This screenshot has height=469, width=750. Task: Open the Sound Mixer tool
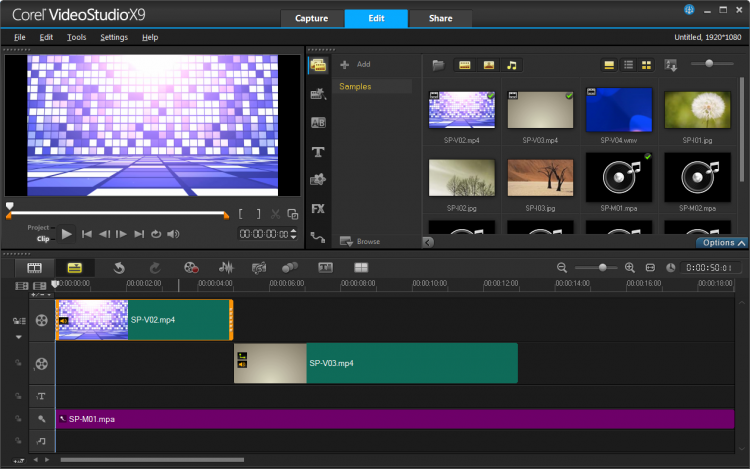tap(226, 268)
